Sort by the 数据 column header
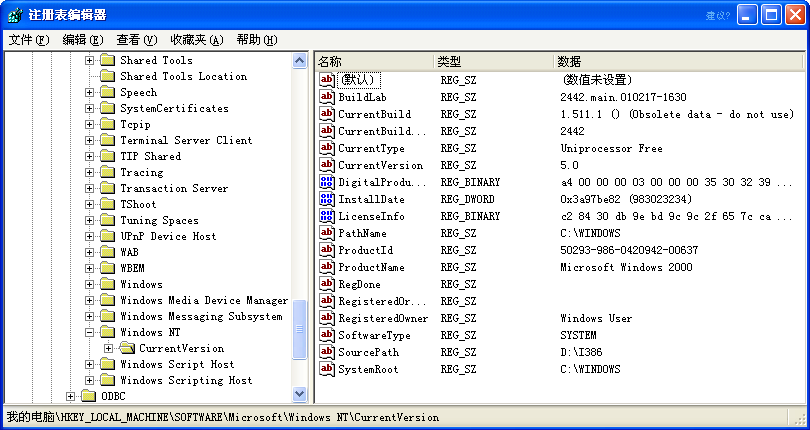Viewport: 810px width, 430px height. click(679, 62)
